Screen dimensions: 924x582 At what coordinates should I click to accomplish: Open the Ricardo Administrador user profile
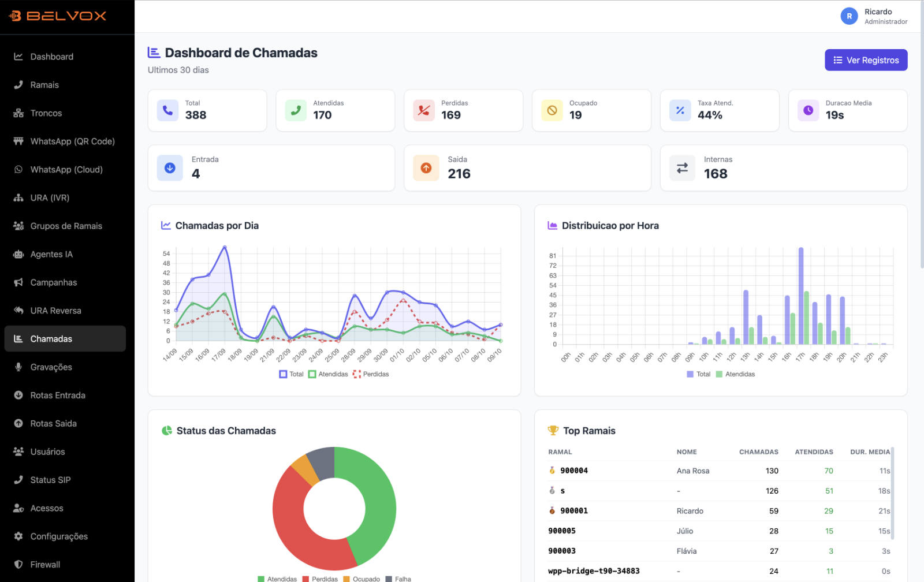874,16
